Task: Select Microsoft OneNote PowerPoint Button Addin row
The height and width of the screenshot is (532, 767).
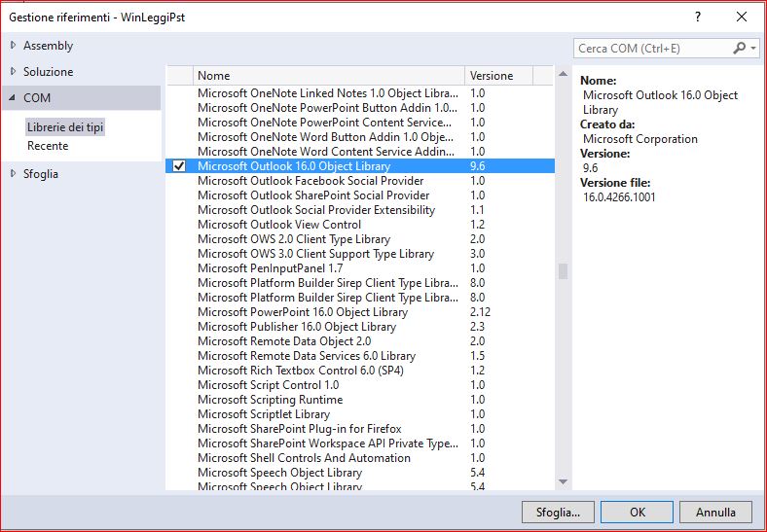Action: point(360,108)
